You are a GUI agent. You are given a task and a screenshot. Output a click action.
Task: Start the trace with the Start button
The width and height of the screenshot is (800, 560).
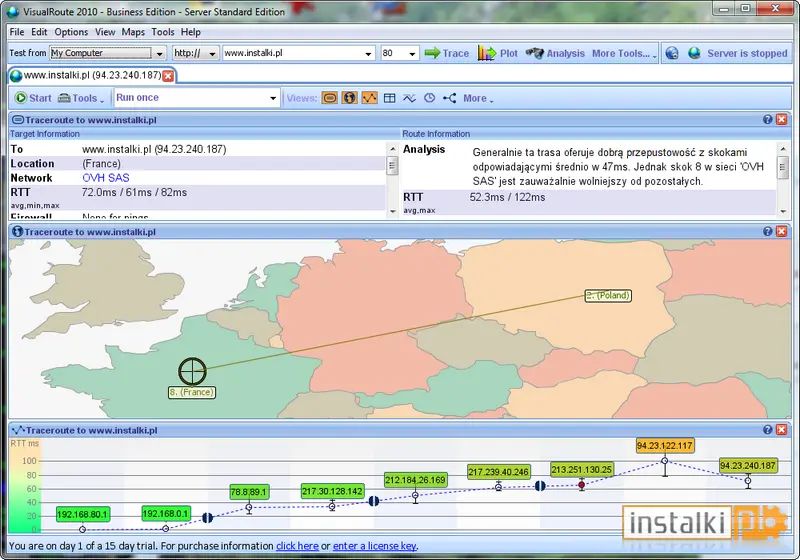(33, 98)
